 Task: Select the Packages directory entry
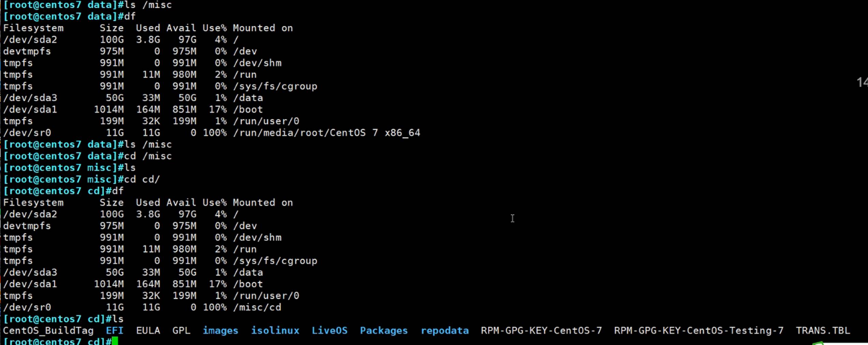384,330
